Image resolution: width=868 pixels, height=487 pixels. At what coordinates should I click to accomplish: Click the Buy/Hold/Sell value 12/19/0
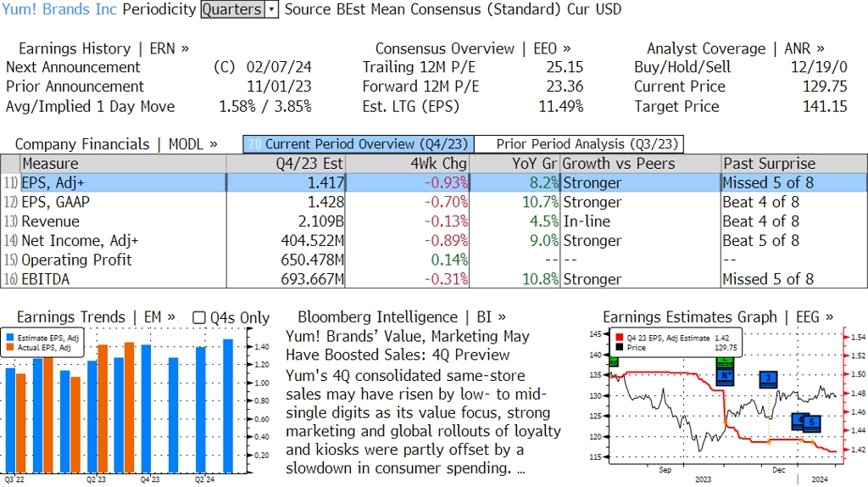(819, 68)
